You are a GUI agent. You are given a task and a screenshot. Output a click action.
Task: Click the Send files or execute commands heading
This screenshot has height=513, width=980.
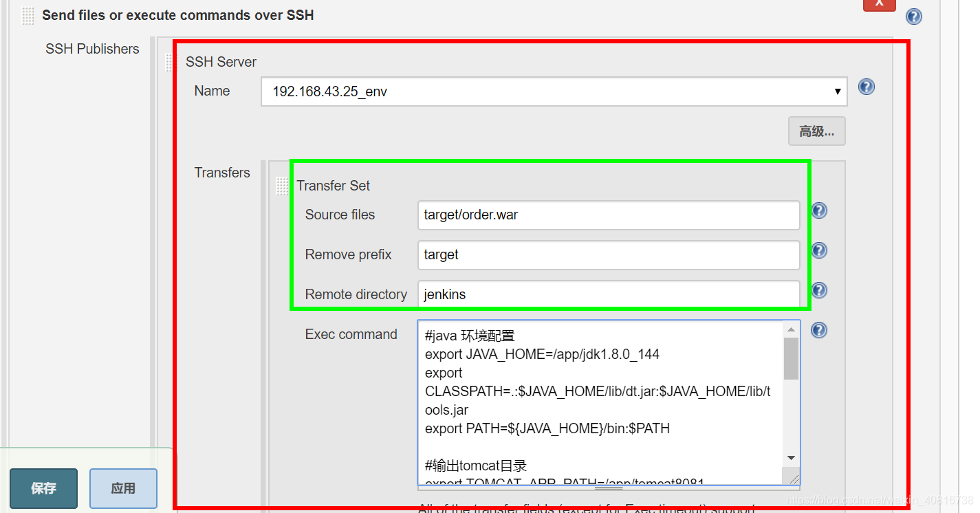click(x=177, y=15)
